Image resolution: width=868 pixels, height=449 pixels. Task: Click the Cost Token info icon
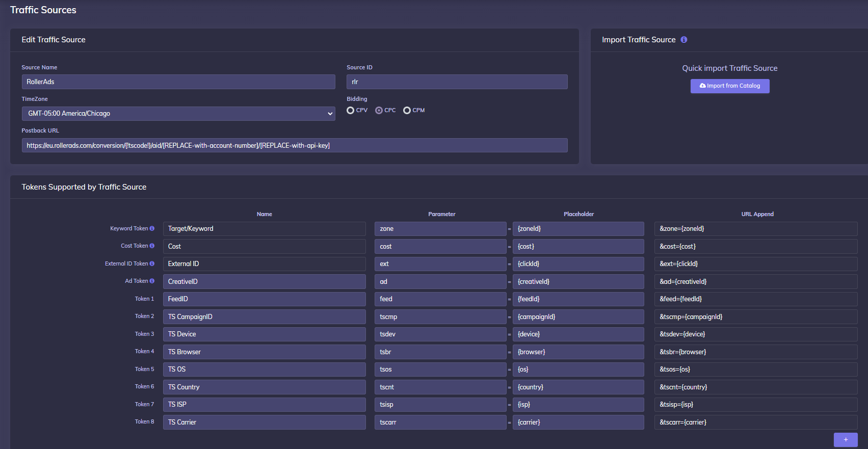point(152,246)
